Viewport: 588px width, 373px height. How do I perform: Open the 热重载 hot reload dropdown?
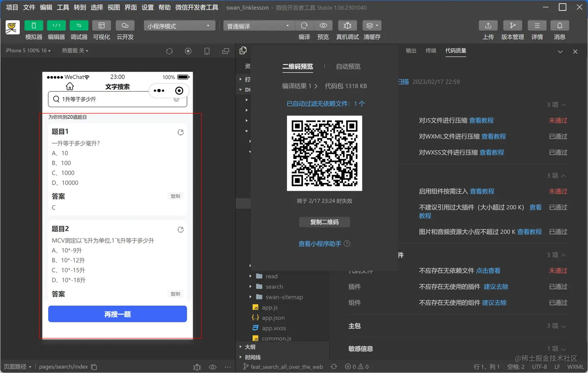tap(75, 51)
